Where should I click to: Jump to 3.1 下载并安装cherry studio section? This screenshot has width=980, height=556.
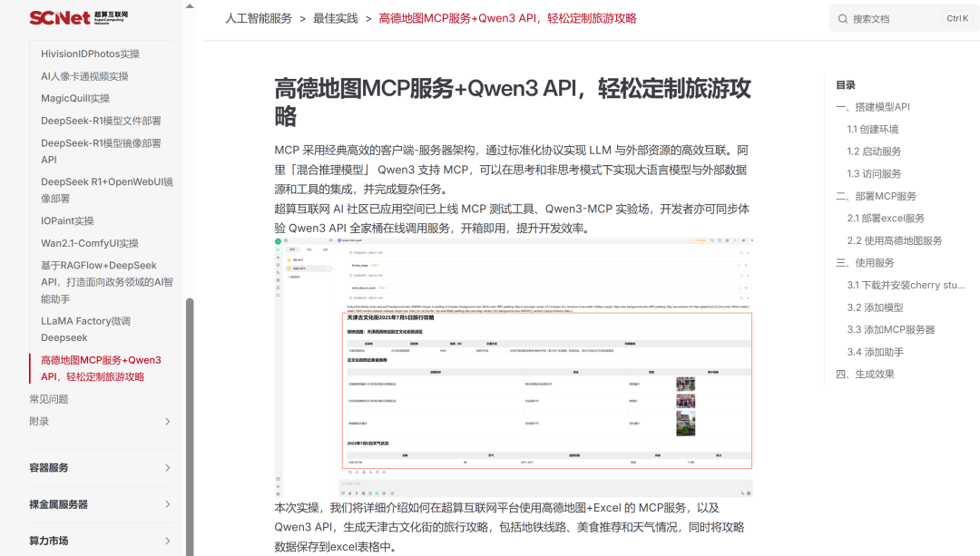[x=906, y=285]
